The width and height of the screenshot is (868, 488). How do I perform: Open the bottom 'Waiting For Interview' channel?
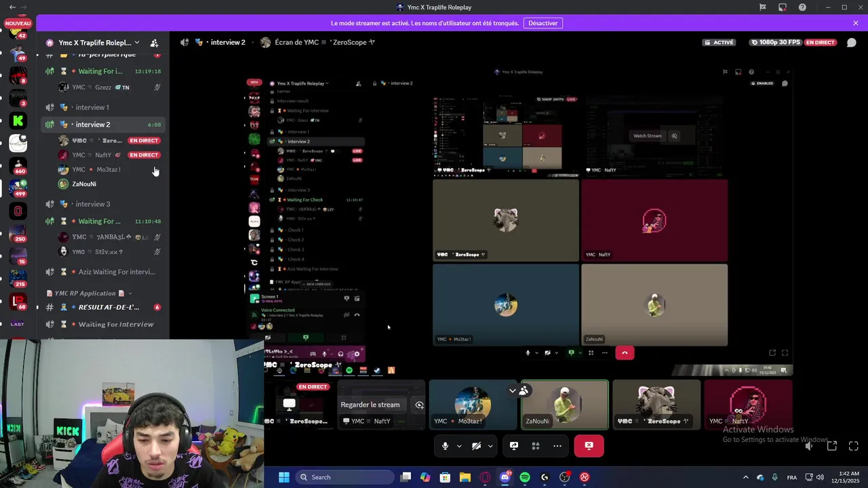click(102, 324)
